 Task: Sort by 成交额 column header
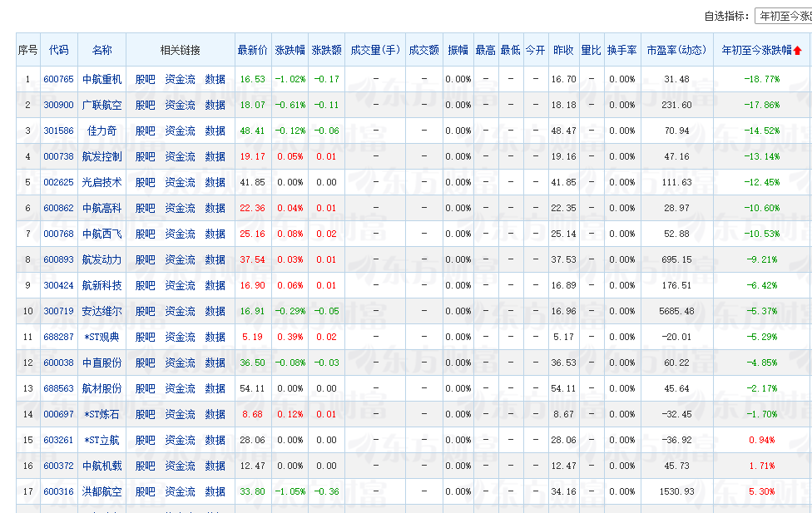(424, 50)
